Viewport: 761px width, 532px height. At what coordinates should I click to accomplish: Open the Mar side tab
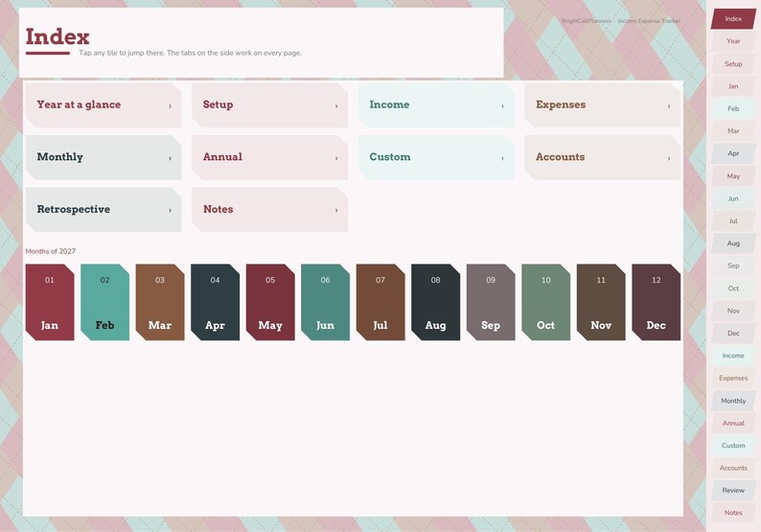(733, 131)
